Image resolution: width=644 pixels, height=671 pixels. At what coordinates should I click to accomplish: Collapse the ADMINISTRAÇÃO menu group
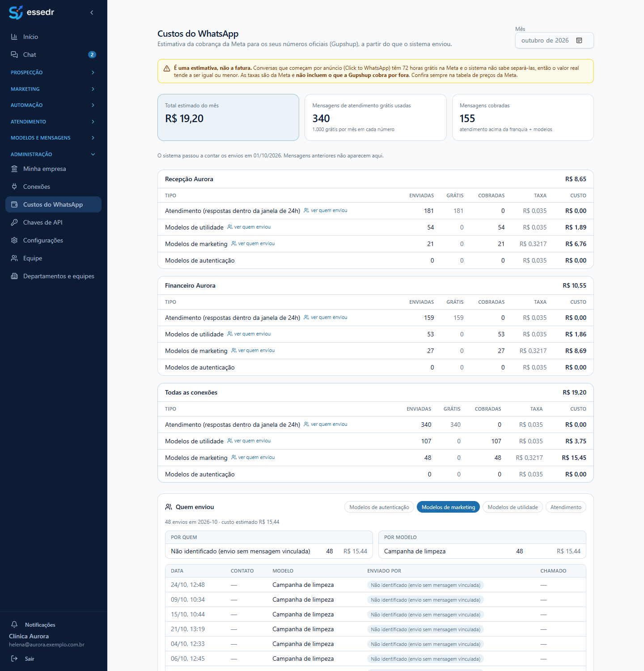click(x=53, y=154)
